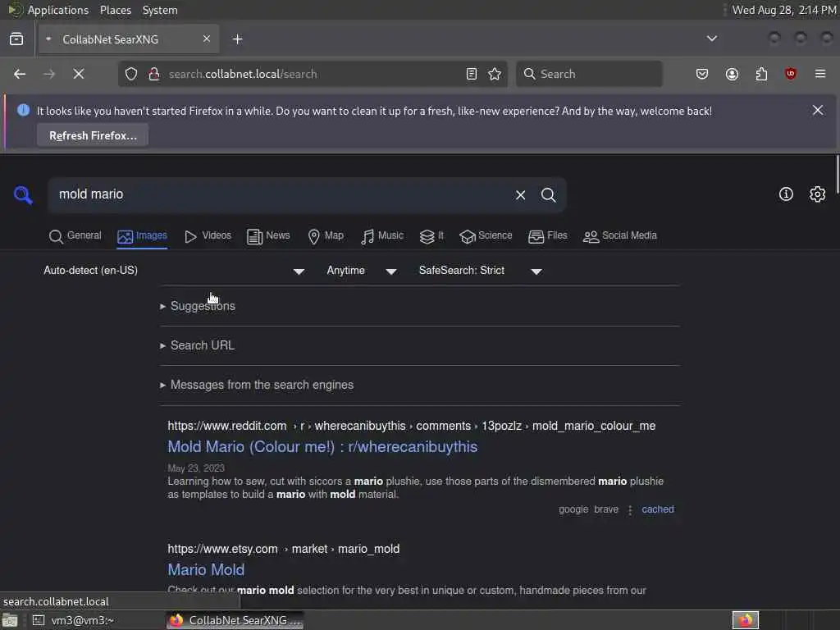Close the CollabNet SearXNG tab

206,39
